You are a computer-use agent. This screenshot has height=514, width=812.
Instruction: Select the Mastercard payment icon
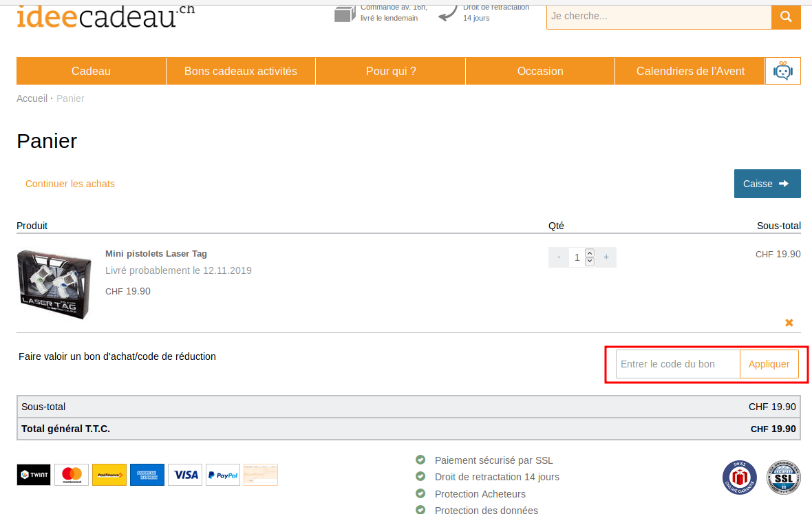tap(71, 475)
